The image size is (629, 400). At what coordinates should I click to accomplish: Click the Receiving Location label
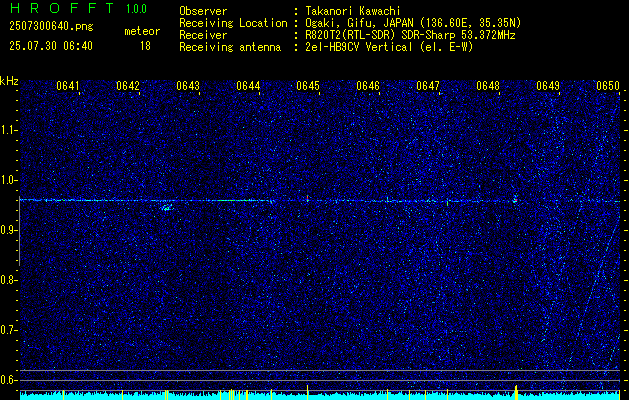point(233,23)
